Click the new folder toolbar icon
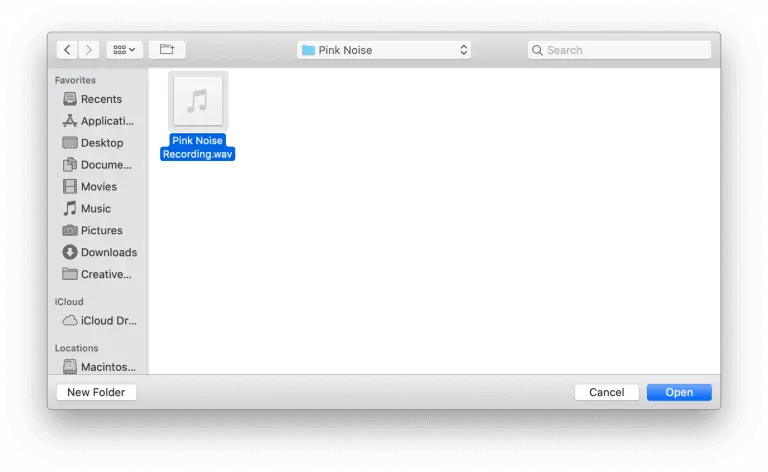 pyautogui.click(x=167, y=50)
